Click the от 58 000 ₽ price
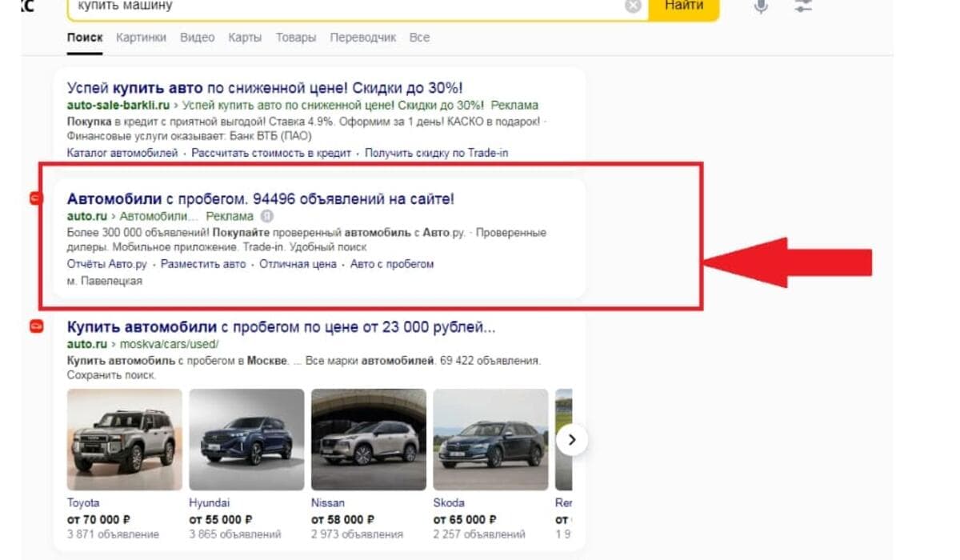 [x=342, y=518]
